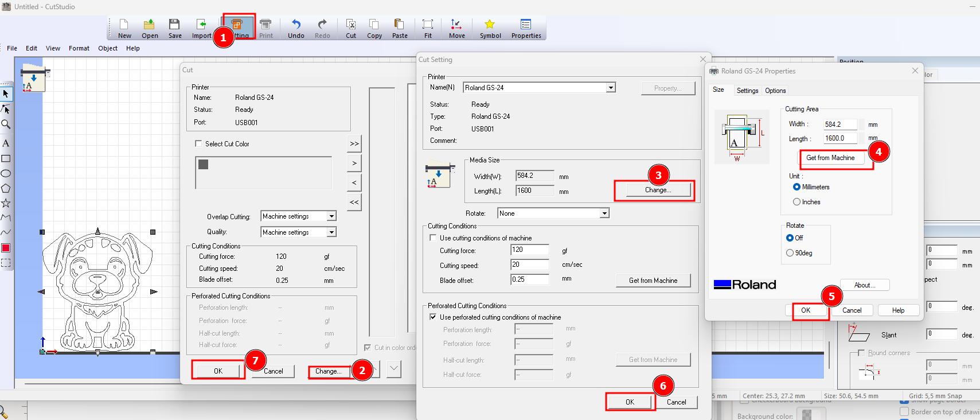
Task: Click the << move-all-left button
Action: tap(354, 202)
